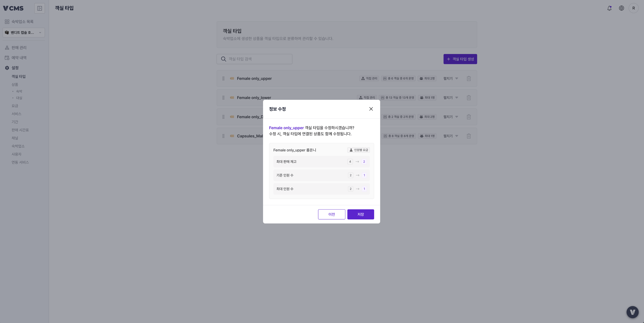This screenshot has width=644, height=323.
Task: Grab drag handle of Capsules_Mal row
Action: click(x=223, y=136)
